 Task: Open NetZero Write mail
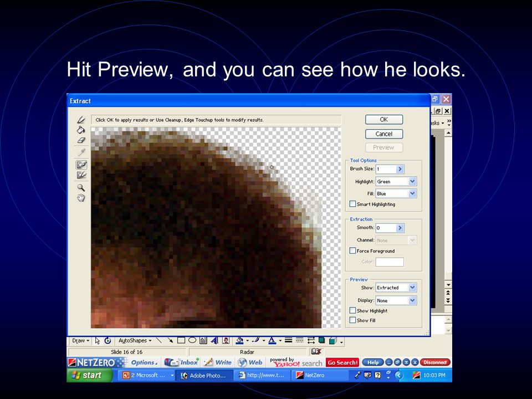(217, 362)
